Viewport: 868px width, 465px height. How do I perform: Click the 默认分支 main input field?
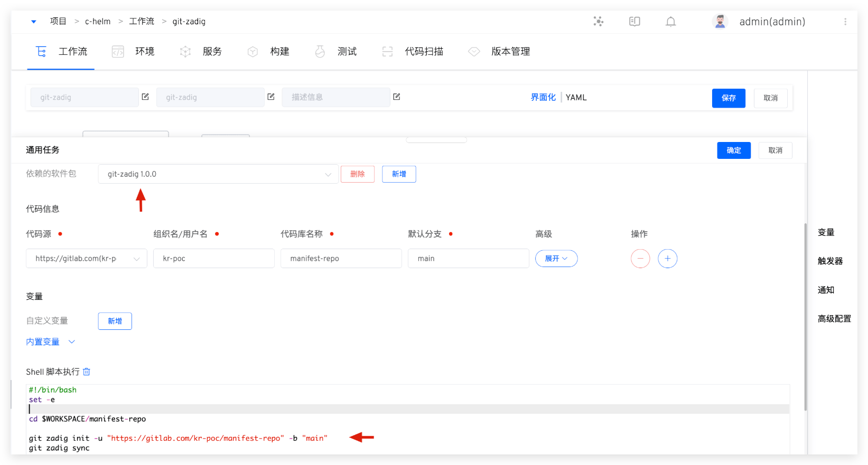pyautogui.click(x=468, y=259)
